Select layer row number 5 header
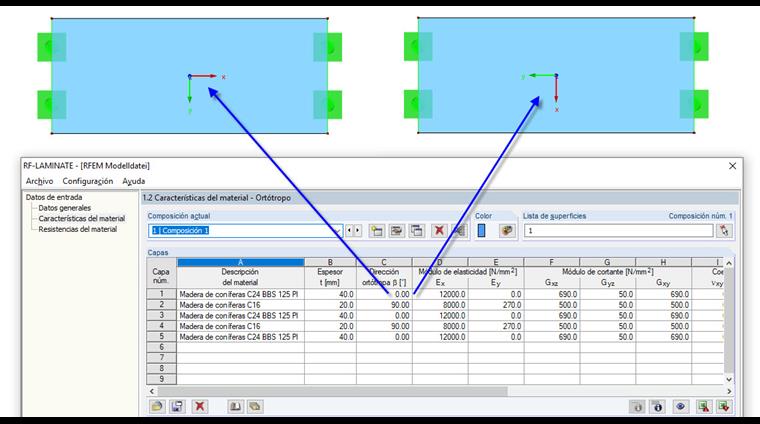This screenshot has height=424, width=760. click(161, 336)
